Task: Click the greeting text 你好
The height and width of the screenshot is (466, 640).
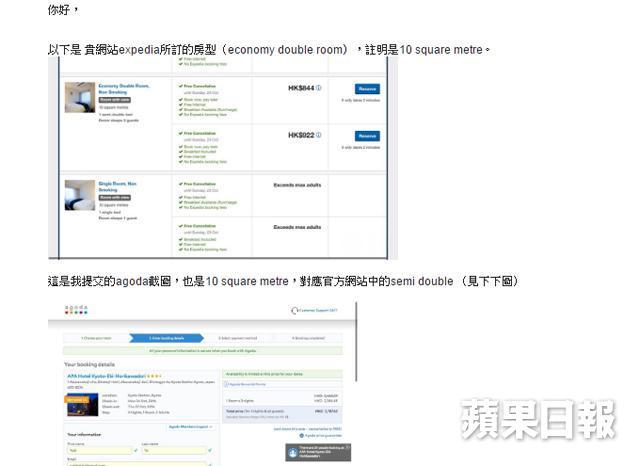Action: [63, 9]
